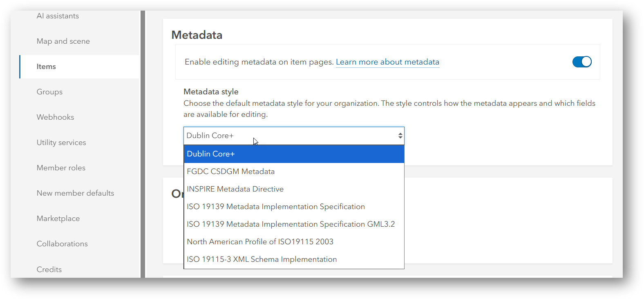Open New member defaults section
The height and width of the screenshot is (299, 644).
coord(75,193)
